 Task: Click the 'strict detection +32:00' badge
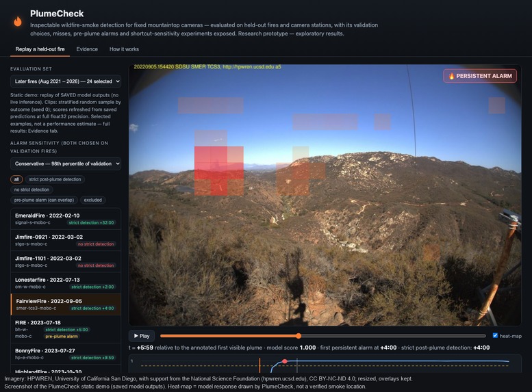[91, 223]
